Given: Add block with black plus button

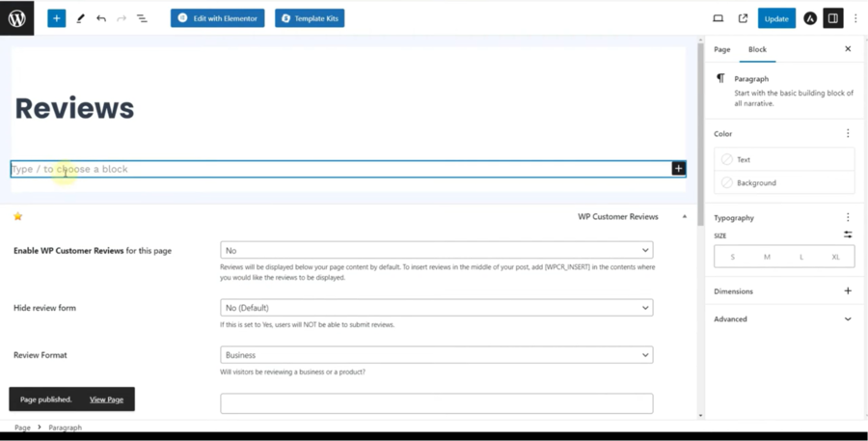Looking at the screenshot, I should [x=678, y=169].
